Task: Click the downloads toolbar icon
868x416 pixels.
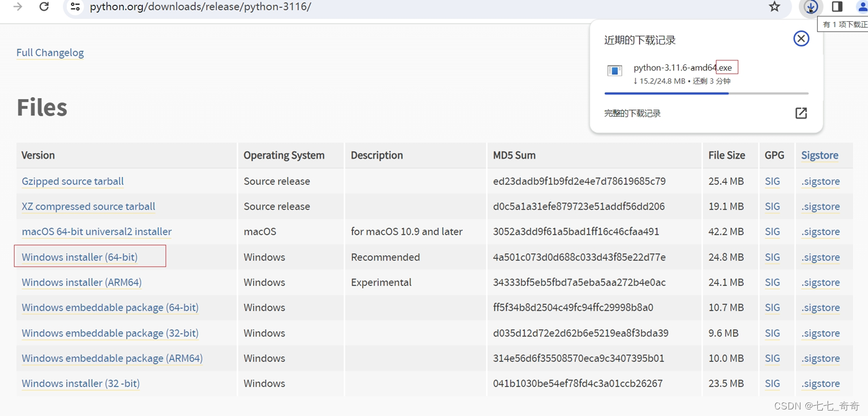Action: click(811, 7)
